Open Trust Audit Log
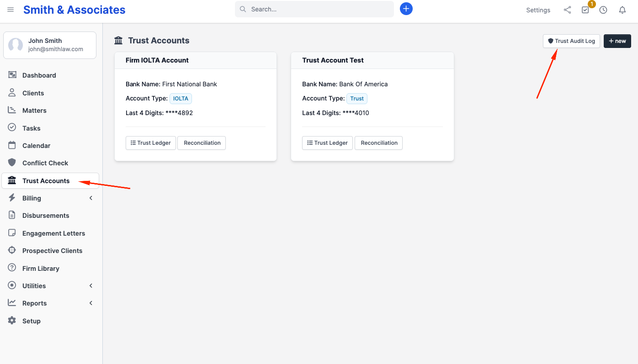The height and width of the screenshot is (364, 638). (571, 41)
